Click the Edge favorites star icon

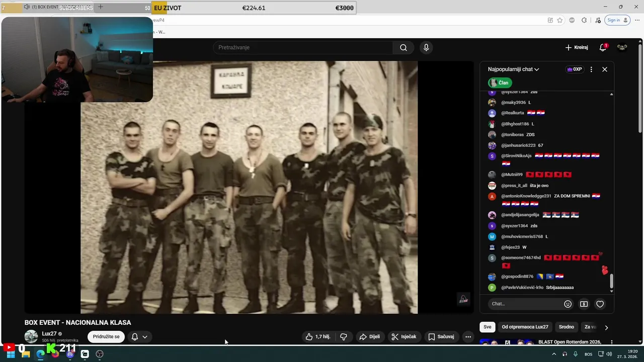click(x=559, y=20)
